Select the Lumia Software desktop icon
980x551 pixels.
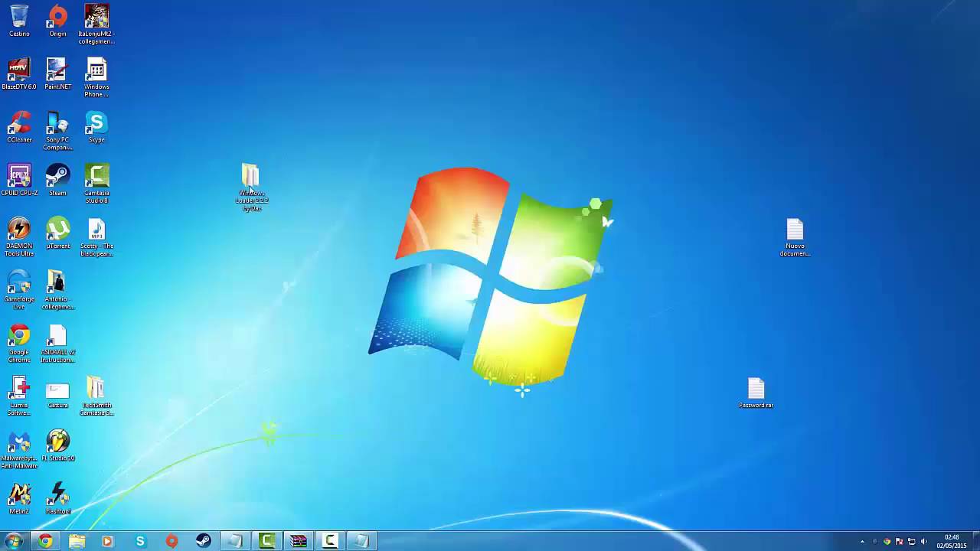point(19,396)
